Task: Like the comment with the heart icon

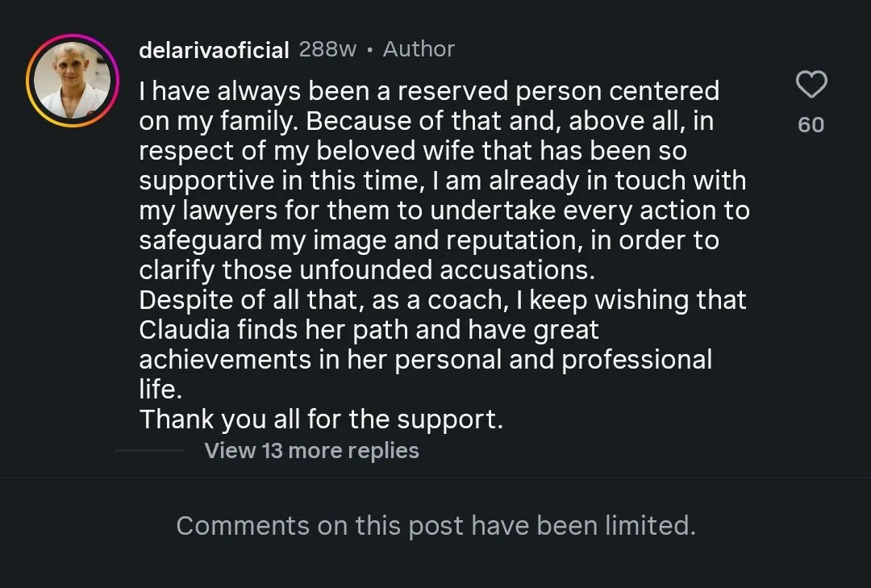Action: click(x=811, y=85)
